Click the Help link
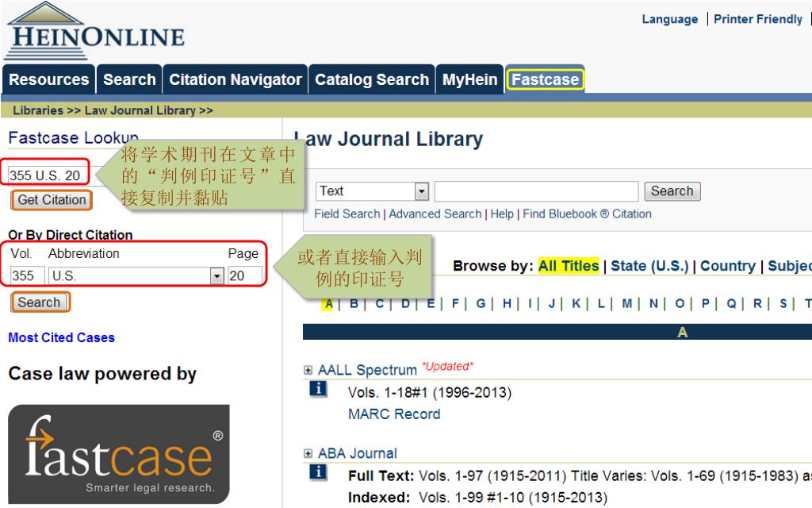The width and height of the screenshot is (812, 508). tap(502, 214)
